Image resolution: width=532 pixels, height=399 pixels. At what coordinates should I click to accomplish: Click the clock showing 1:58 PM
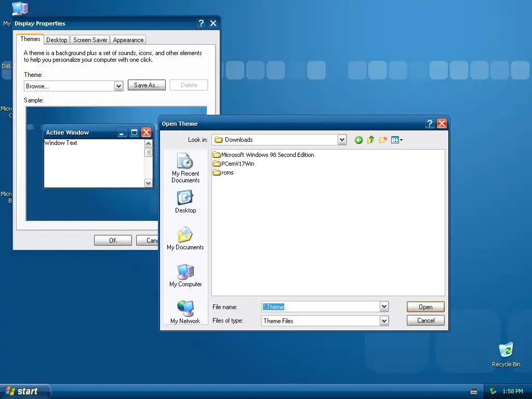pos(513,391)
